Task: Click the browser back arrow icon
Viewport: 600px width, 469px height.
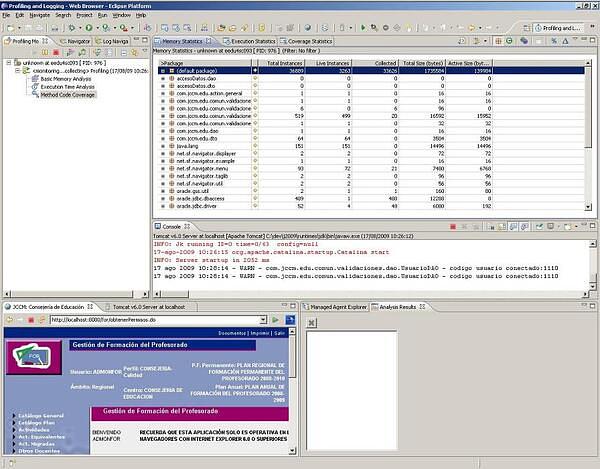Action: click(9, 318)
